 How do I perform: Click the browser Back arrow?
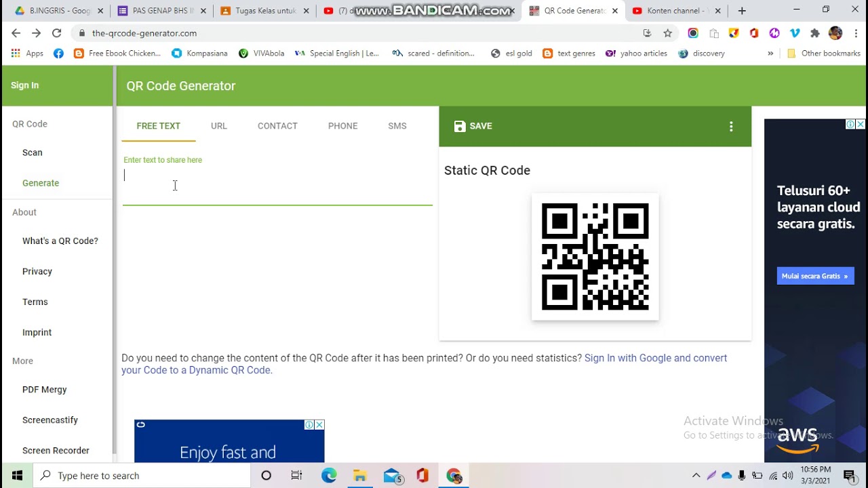(16, 33)
